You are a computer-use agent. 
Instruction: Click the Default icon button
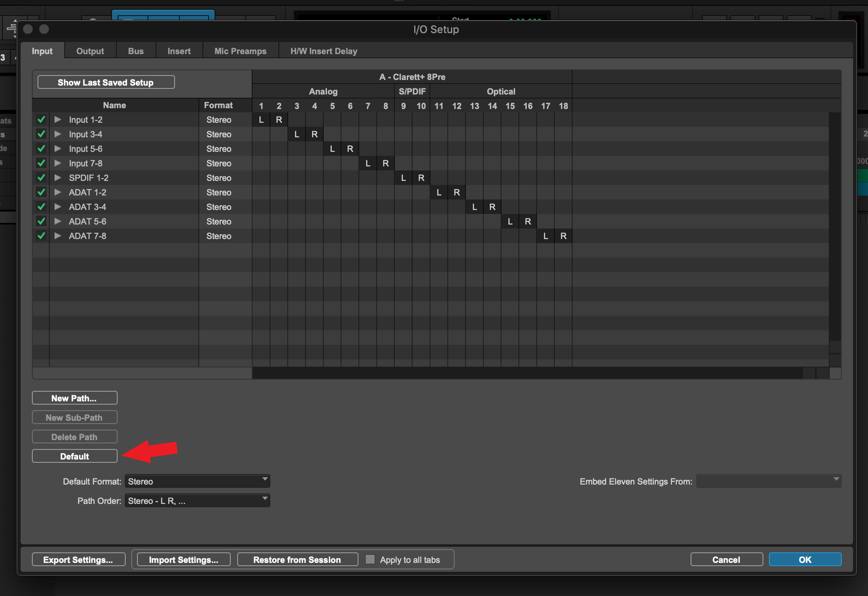pos(74,455)
